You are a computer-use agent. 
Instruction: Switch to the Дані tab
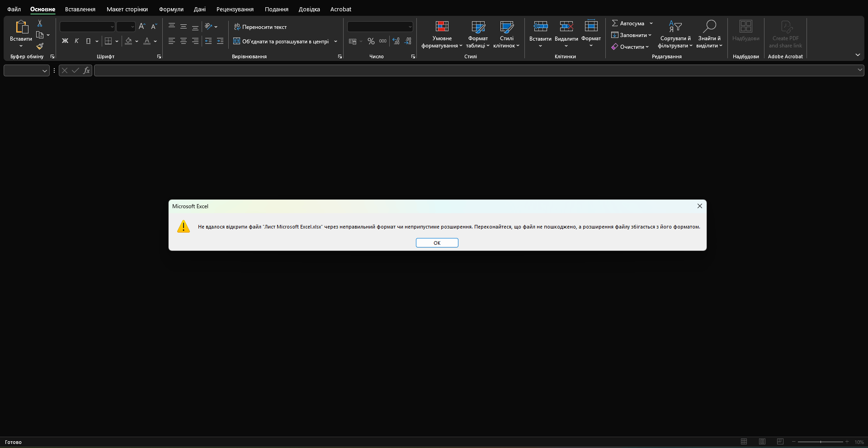coord(200,9)
